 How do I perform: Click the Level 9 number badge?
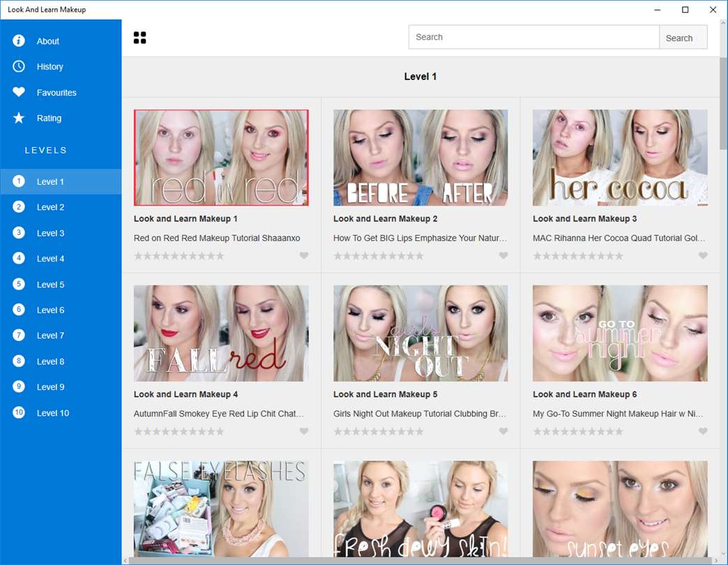tap(19, 386)
